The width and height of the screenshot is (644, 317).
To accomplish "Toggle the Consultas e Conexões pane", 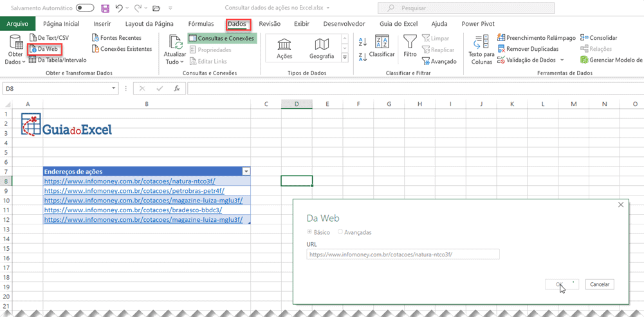I will 222,38.
